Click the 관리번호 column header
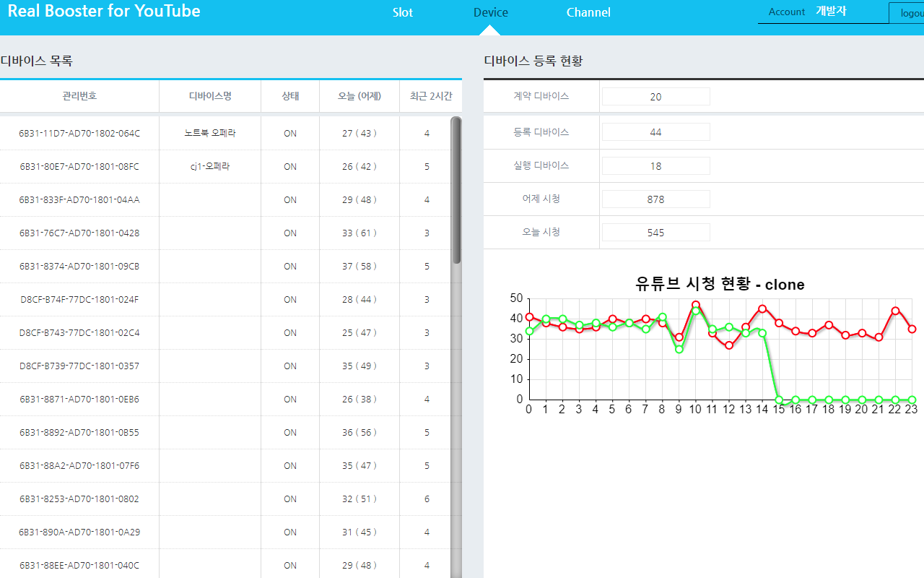Screen dimensions: 924x578 [x=79, y=96]
